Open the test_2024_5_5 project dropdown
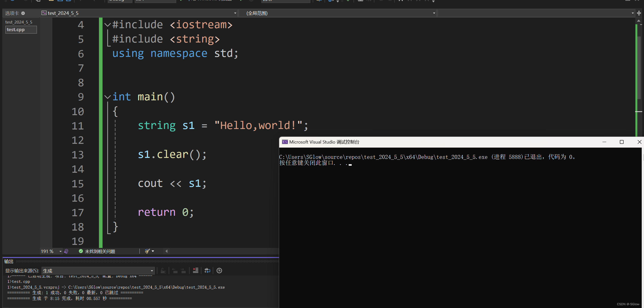Image resolution: width=644 pixels, height=308 pixels. 235,13
